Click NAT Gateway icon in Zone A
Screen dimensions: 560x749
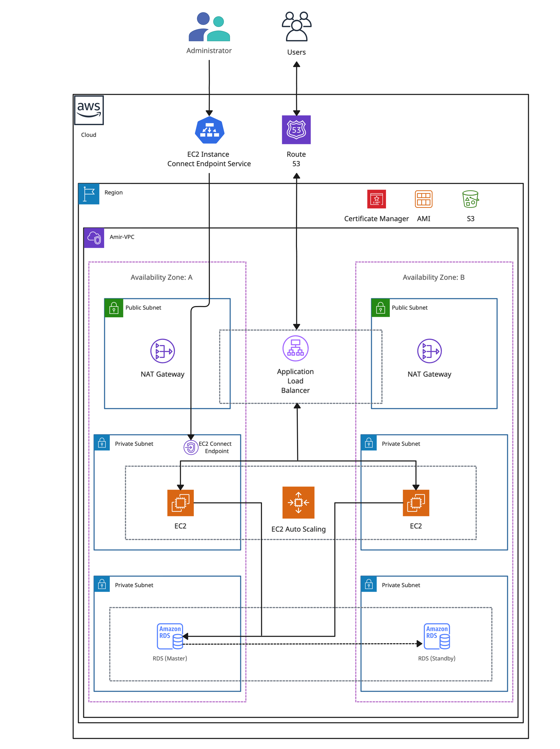pos(163,351)
